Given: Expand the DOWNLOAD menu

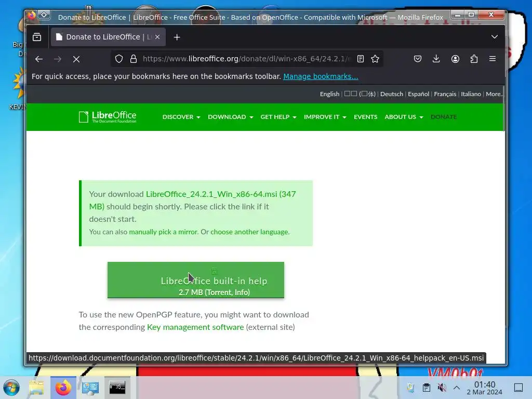Looking at the screenshot, I should coord(230,117).
